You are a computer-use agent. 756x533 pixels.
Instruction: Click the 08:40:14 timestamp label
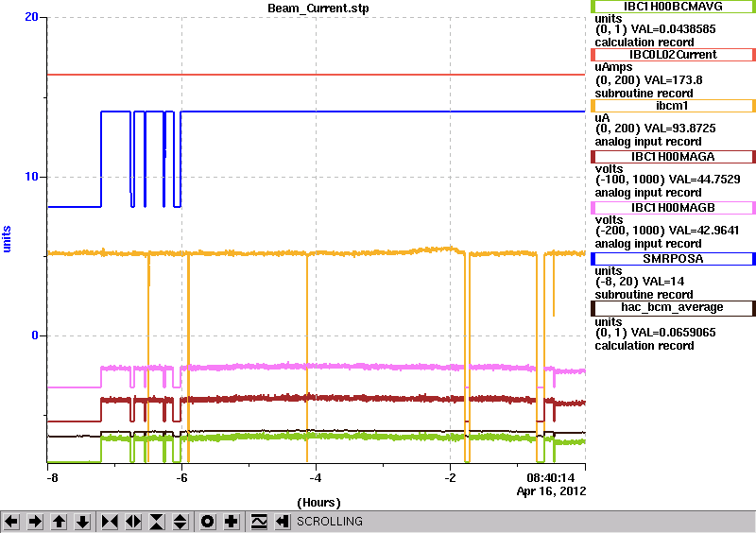coord(551,478)
